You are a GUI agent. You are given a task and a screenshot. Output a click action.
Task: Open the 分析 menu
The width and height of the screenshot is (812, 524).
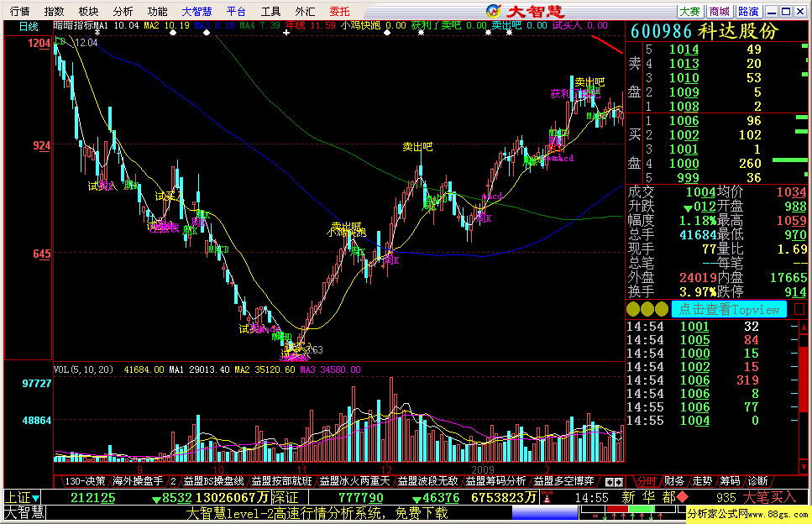tap(123, 12)
